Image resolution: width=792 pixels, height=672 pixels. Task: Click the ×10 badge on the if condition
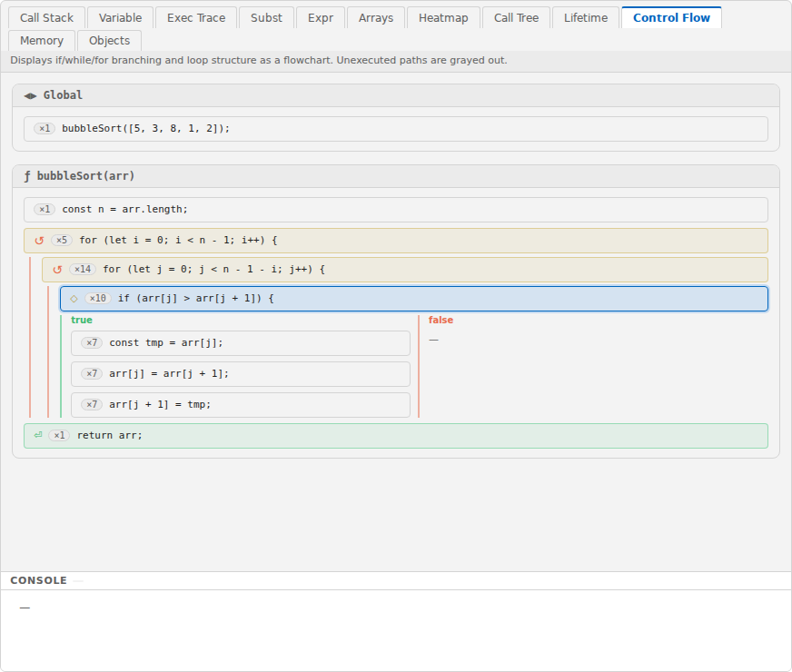click(98, 299)
